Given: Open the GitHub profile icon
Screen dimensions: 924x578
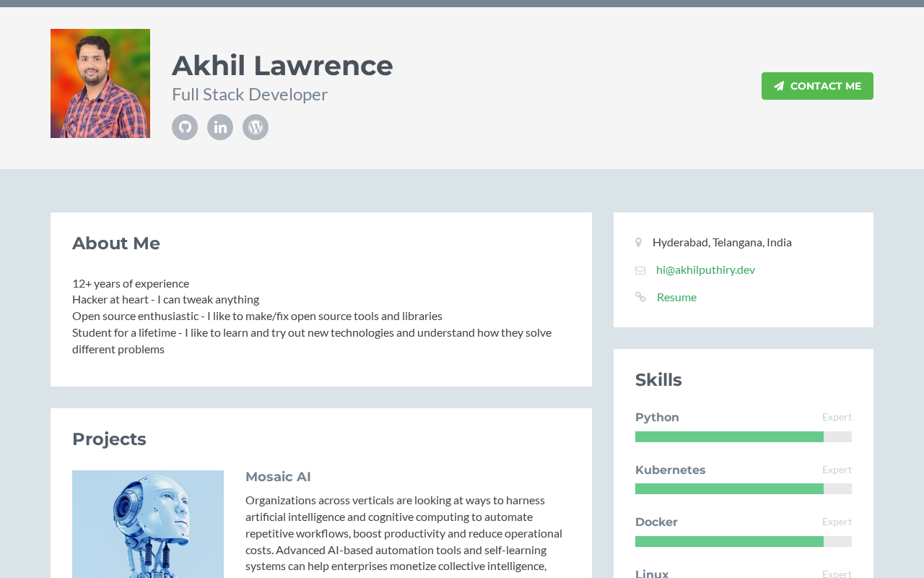Looking at the screenshot, I should click(x=185, y=127).
